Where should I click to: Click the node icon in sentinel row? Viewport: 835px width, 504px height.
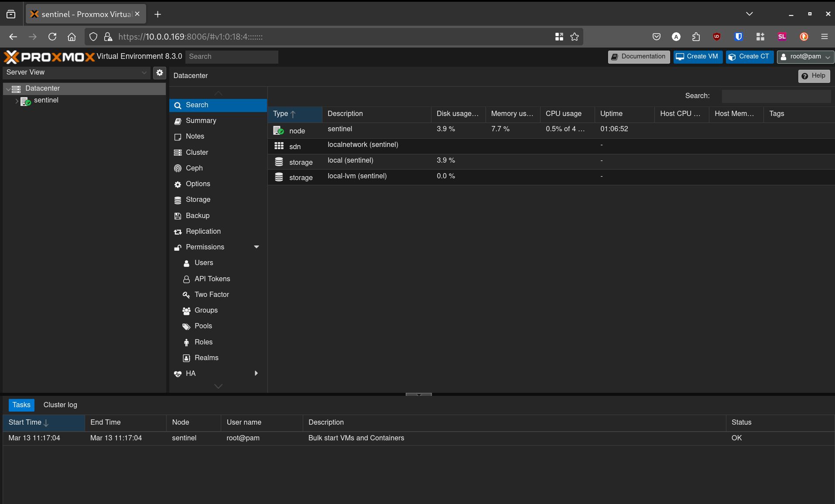pyautogui.click(x=278, y=130)
